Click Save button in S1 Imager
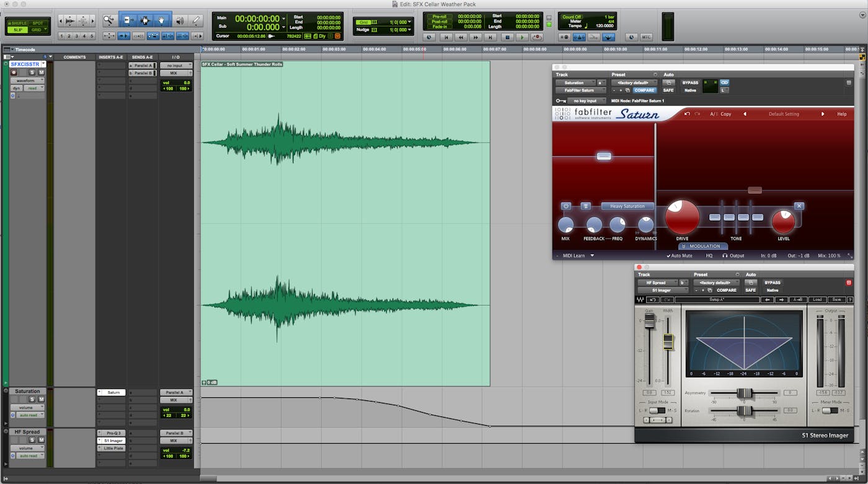This screenshot has height=484, width=868. pos(836,300)
